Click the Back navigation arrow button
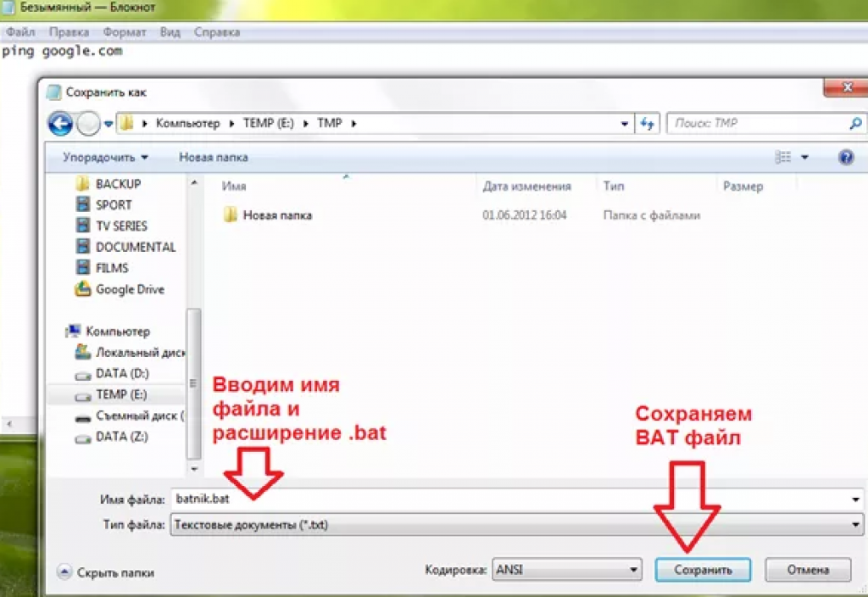Screen dimensions: 868x597 (60, 123)
